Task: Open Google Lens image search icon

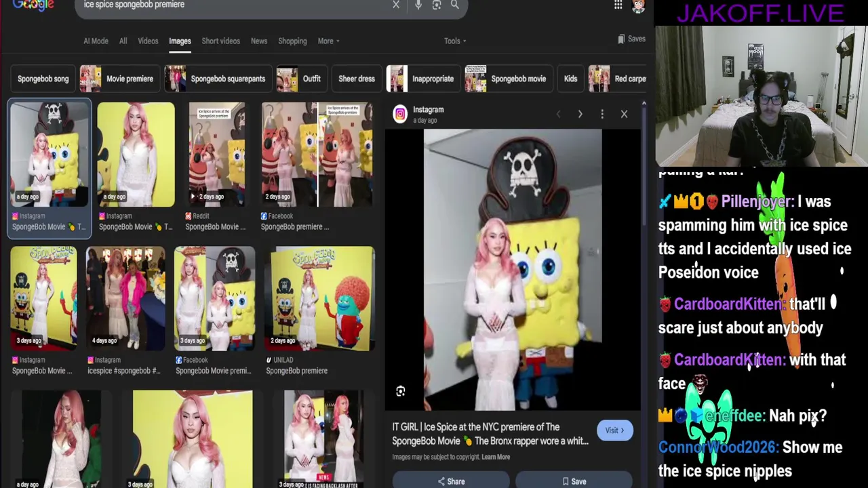Action: point(437,5)
